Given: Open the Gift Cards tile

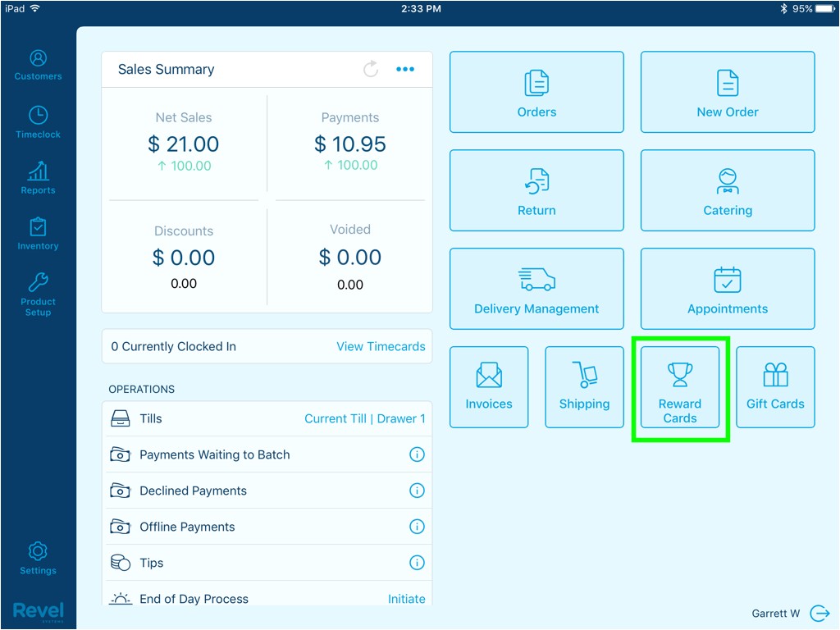Looking at the screenshot, I should (775, 387).
